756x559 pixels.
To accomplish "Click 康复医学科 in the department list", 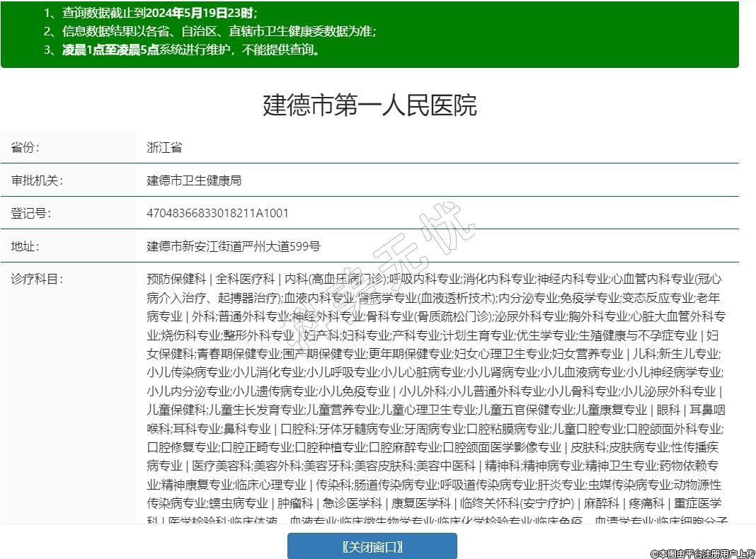I will tap(420, 503).
